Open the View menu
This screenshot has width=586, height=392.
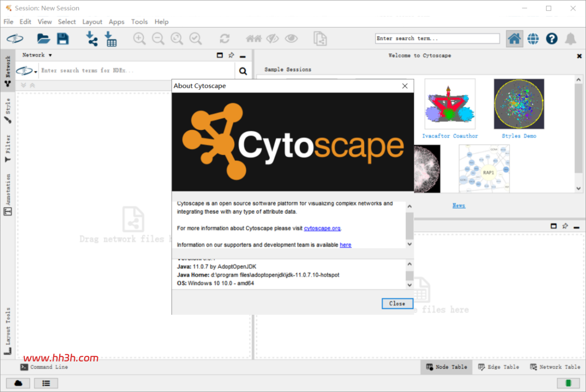[45, 22]
